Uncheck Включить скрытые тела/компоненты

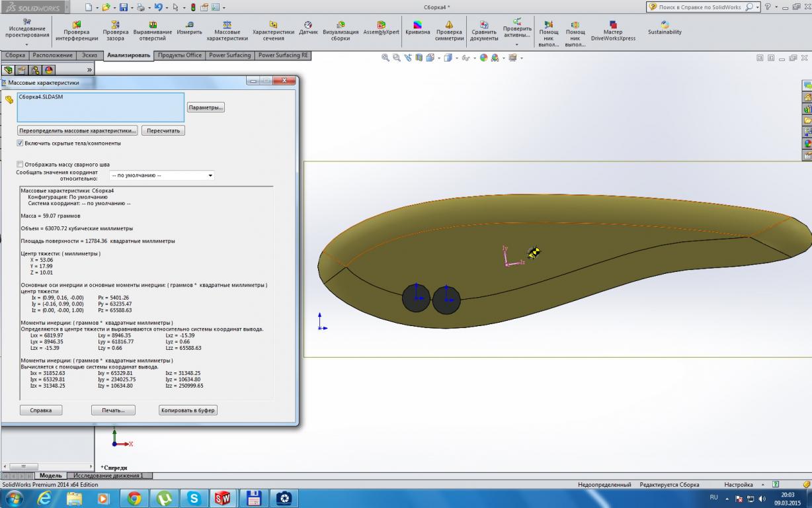(20, 143)
